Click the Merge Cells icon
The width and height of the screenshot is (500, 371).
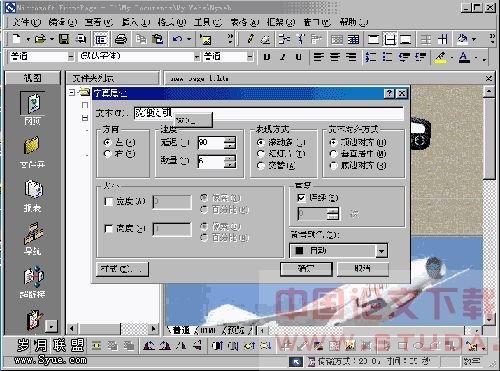click(337, 39)
